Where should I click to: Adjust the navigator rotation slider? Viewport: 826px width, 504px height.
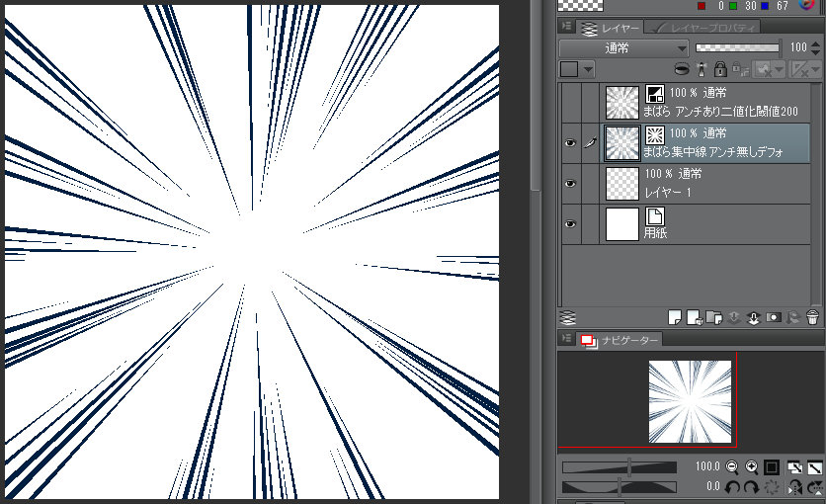coord(619,486)
